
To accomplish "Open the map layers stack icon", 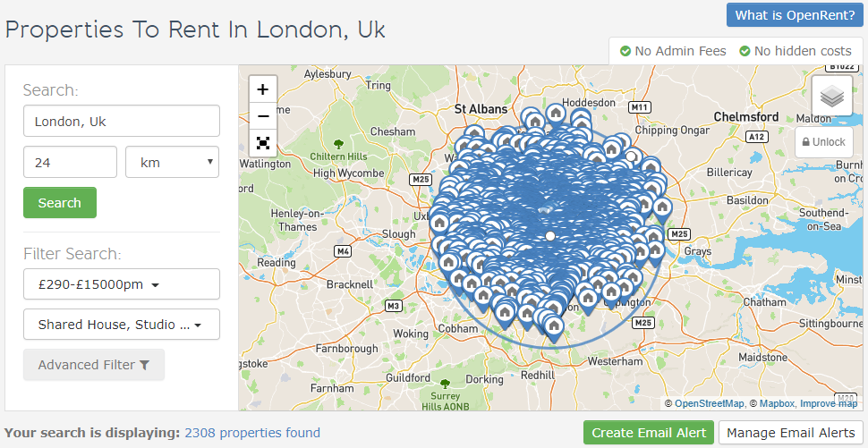I will (x=832, y=96).
